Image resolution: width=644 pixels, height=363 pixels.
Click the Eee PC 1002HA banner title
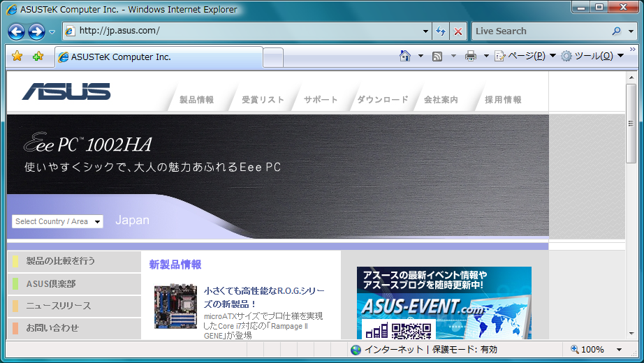tap(87, 143)
